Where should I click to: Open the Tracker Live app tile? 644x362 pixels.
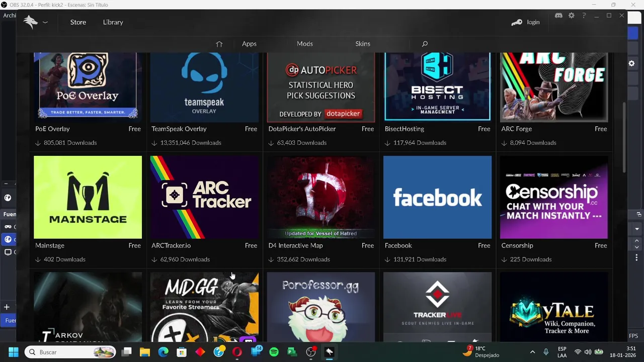point(437,307)
